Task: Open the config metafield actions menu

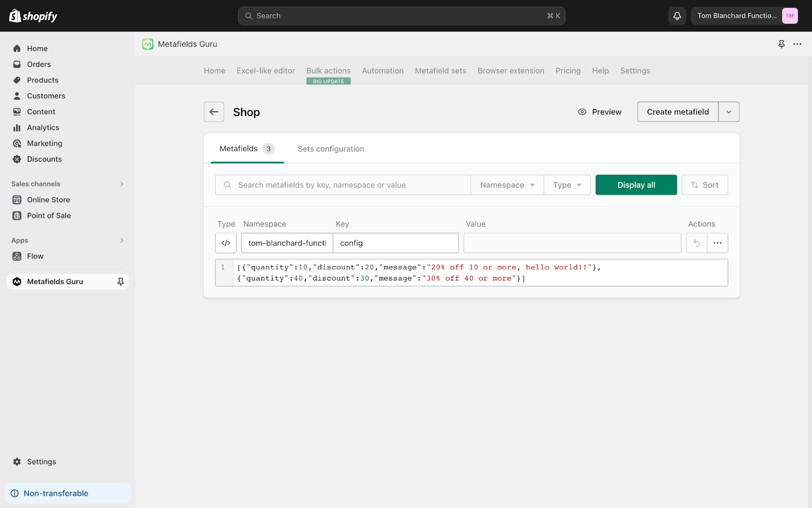Action: pos(717,243)
